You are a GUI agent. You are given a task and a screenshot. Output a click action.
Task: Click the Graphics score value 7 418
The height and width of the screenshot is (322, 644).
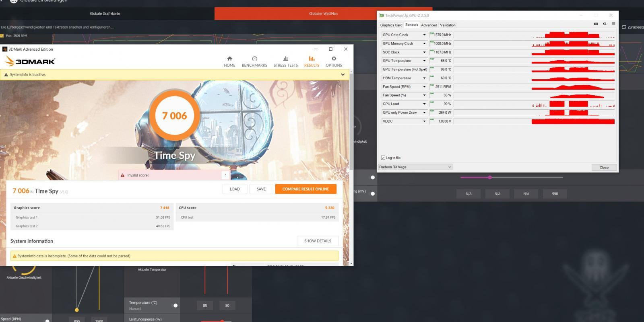point(165,208)
